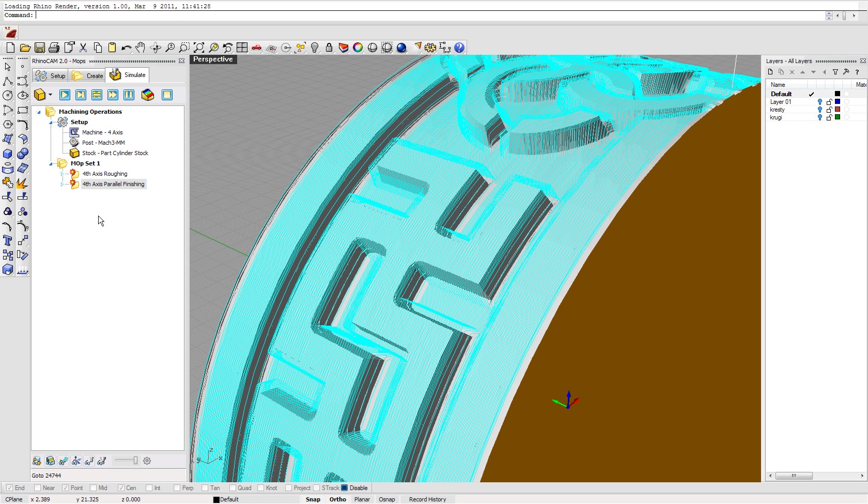The width and height of the screenshot is (868, 504).
Task: Change the krugi layer green color swatch
Action: coord(838,117)
